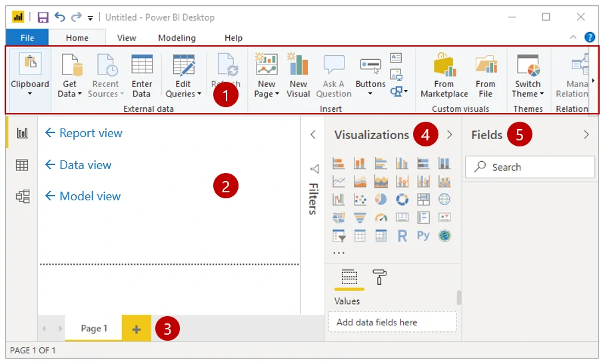
Task: Click the Image insert icon
Action: (396, 75)
